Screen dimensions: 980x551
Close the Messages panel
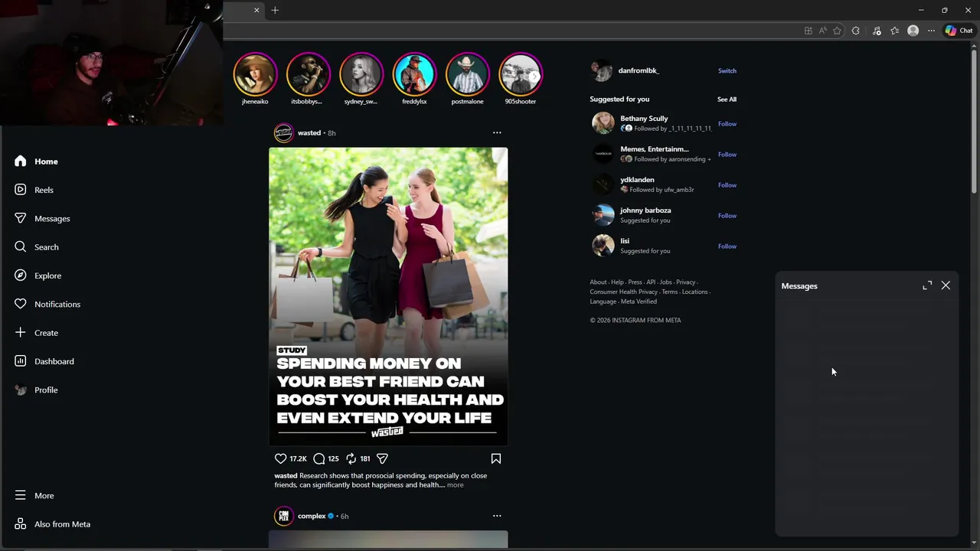pos(946,285)
